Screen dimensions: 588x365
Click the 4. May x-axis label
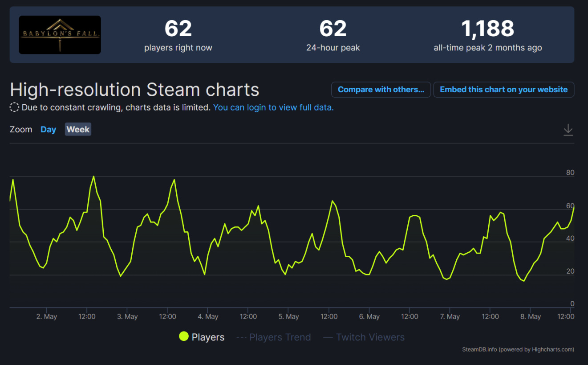tap(208, 316)
